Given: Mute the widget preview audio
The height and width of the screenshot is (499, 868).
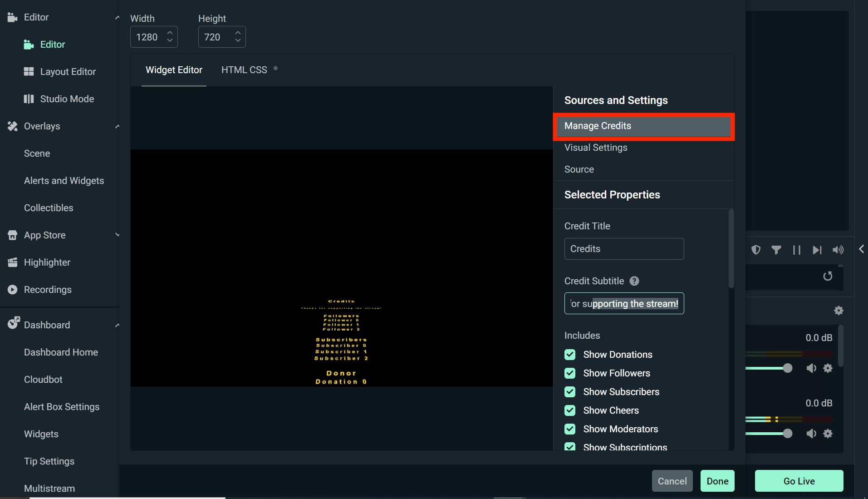Looking at the screenshot, I should 838,250.
